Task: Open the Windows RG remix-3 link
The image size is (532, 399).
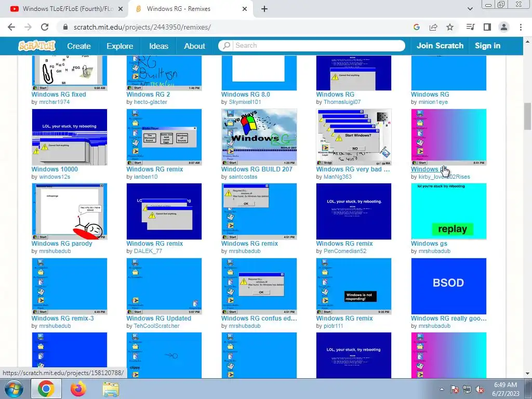Action: [x=62, y=318]
